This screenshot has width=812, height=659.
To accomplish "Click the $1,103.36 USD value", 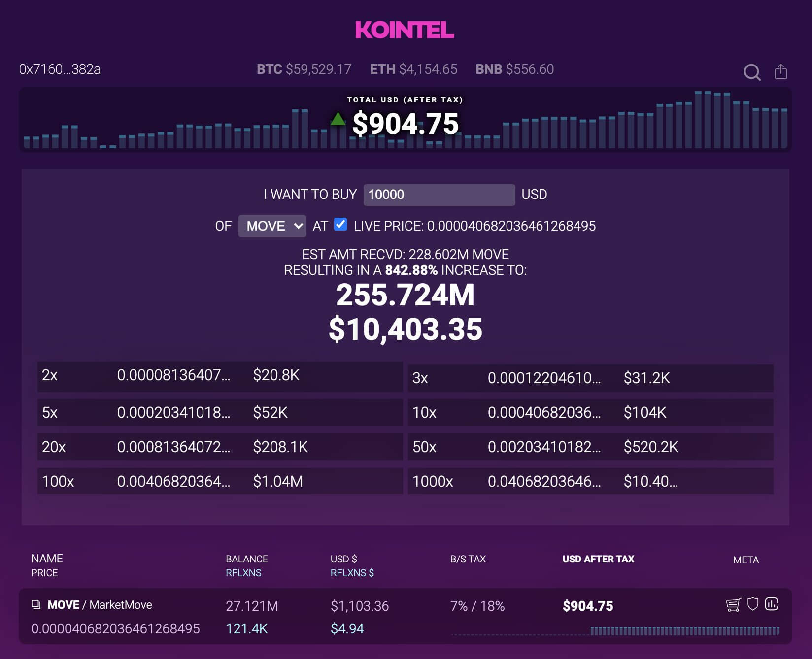I will tap(360, 606).
